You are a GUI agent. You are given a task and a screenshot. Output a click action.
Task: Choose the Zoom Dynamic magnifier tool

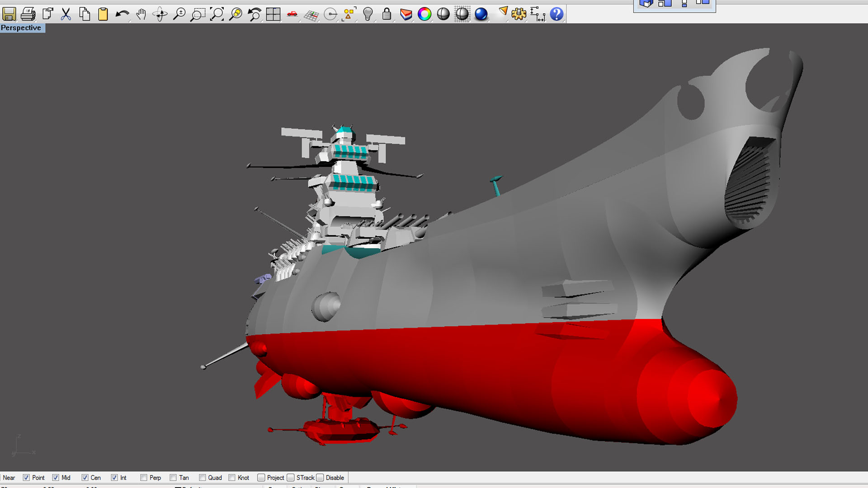point(179,14)
